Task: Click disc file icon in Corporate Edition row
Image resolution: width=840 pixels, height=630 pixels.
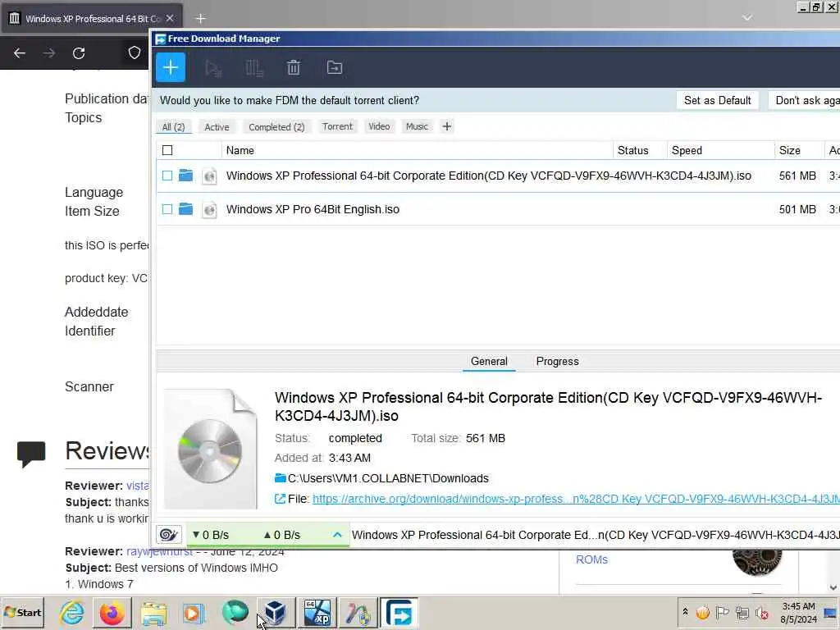Action: tap(209, 176)
